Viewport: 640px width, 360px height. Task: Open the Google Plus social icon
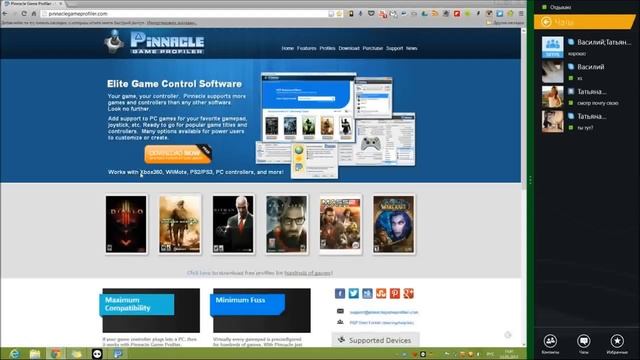coord(409,293)
